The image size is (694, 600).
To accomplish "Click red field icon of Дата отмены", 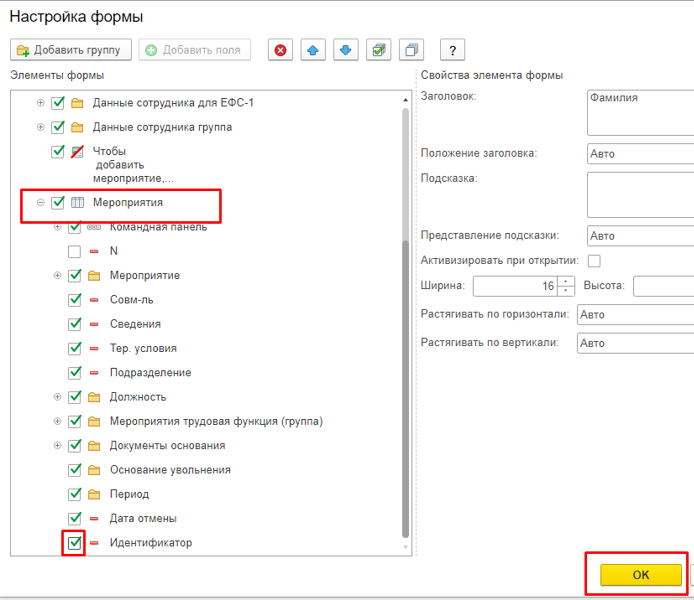I will 94,519.
